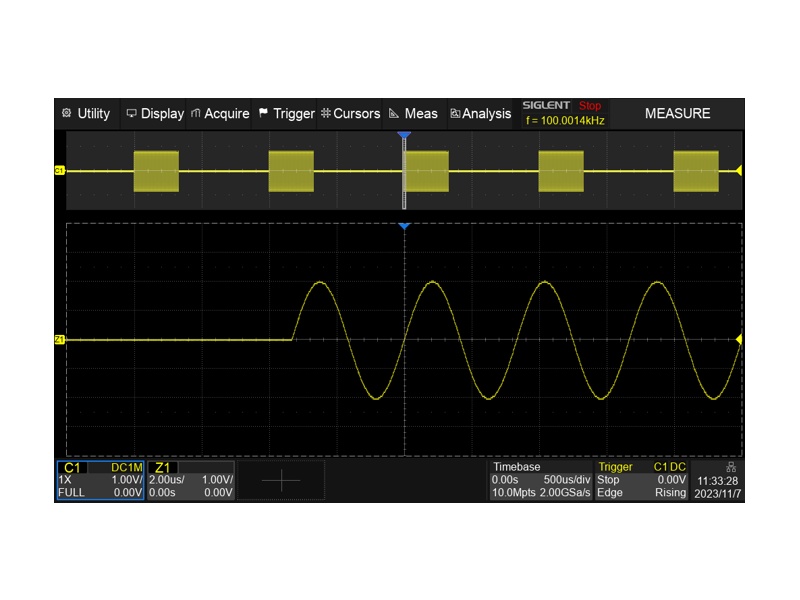Open the Display menu
The height and width of the screenshot is (600, 800).
pos(154,114)
